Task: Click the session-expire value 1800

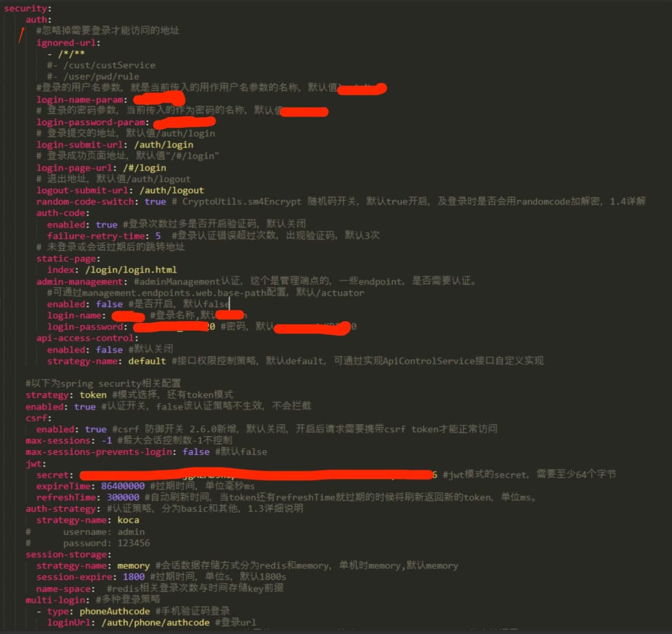Action: coord(134,577)
